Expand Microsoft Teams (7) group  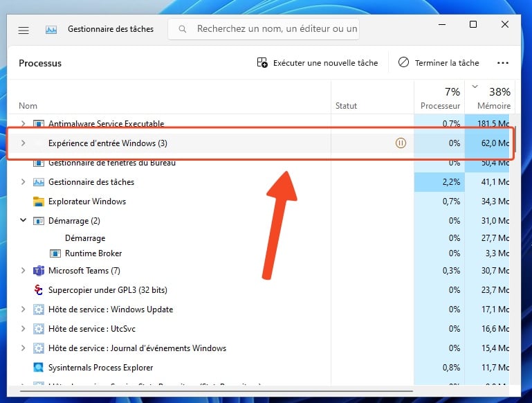tap(23, 271)
